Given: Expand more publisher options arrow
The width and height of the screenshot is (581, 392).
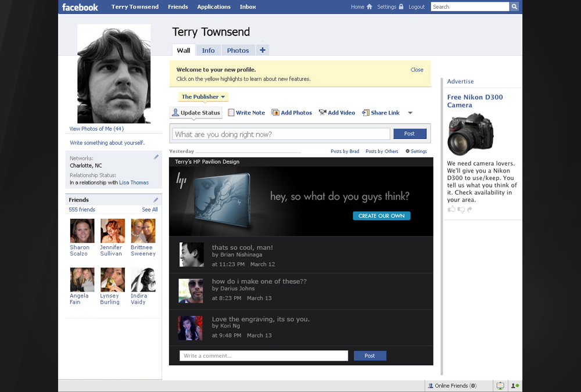Looking at the screenshot, I should point(410,113).
